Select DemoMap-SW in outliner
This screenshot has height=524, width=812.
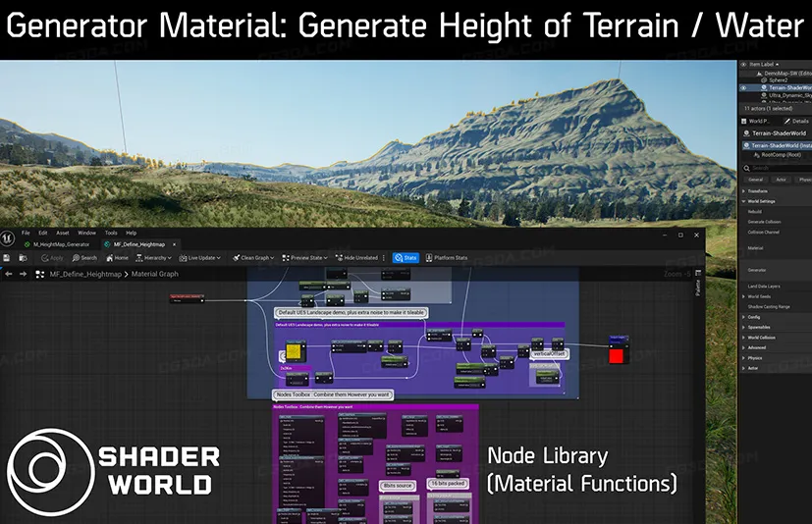tap(786, 74)
